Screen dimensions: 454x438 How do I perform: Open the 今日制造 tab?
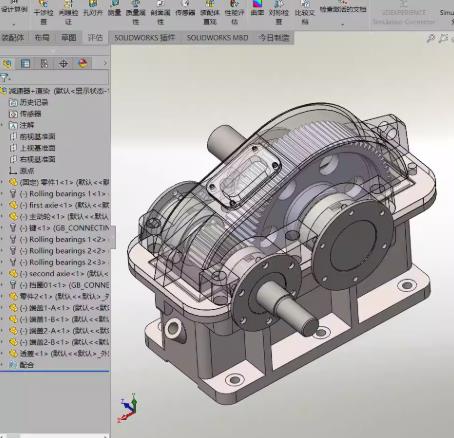coord(274,37)
